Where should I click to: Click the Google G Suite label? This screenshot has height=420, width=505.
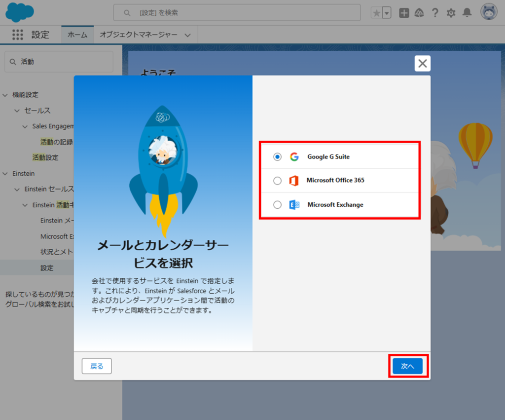pos(328,156)
